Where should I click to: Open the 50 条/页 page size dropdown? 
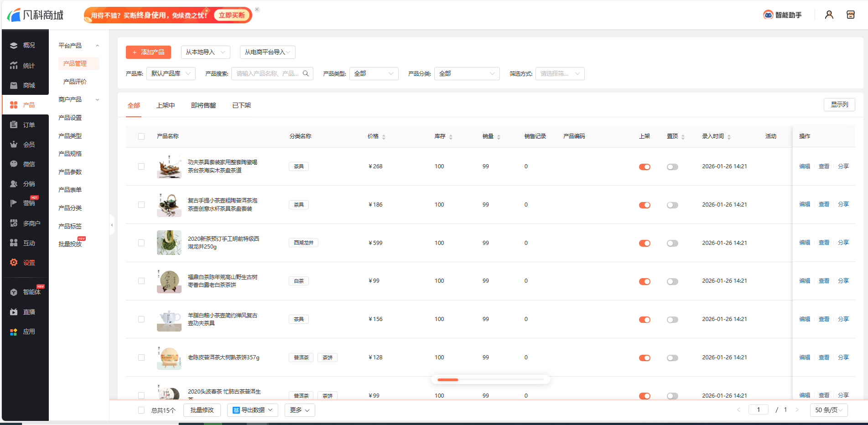pos(829,410)
